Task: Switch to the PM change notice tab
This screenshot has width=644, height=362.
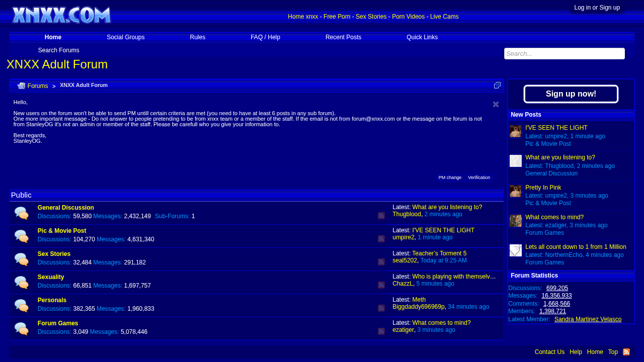Action: coord(450,177)
